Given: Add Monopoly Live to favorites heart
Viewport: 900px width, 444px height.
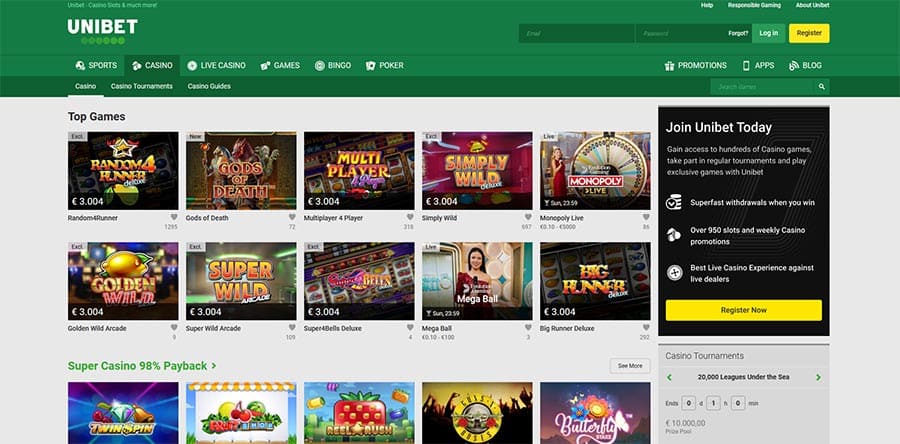Looking at the screenshot, I should 646,217.
